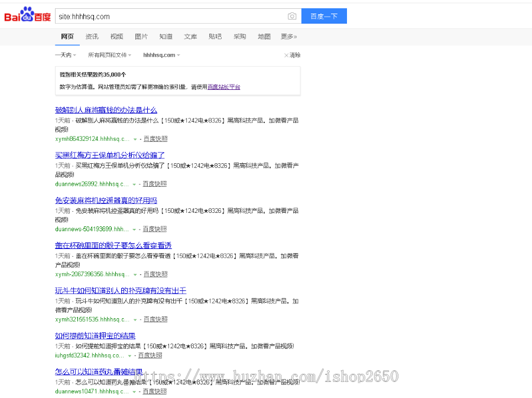Image resolution: width=532 pixels, height=398 pixels.
Task: Open the 百度站长平台 link
Action: [224, 87]
